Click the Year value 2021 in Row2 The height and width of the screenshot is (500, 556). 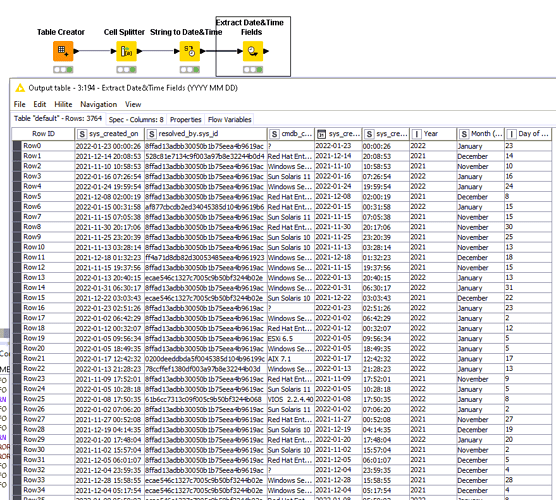433,166
